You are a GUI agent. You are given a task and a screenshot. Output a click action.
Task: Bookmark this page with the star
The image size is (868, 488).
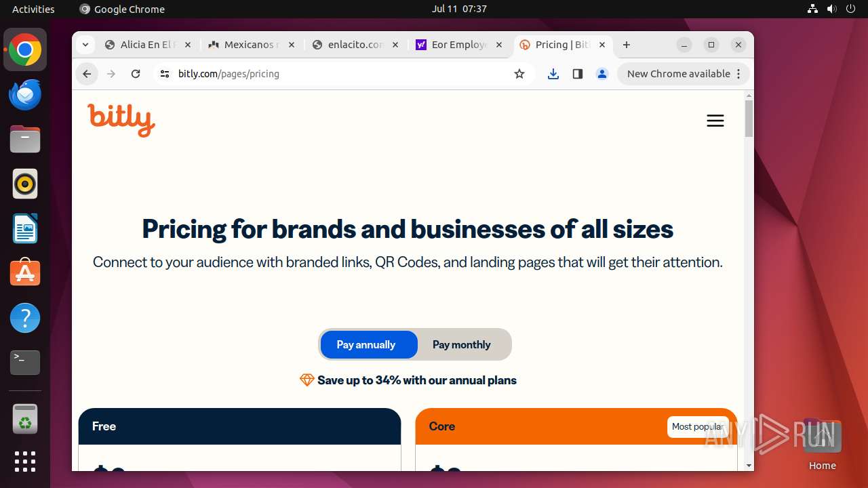pyautogui.click(x=519, y=74)
